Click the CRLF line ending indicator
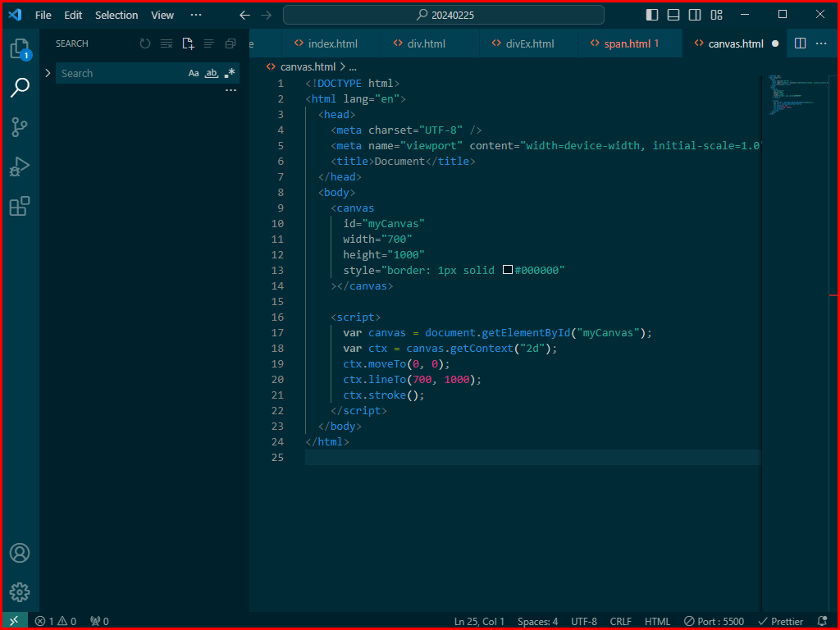 click(x=620, y=622)
